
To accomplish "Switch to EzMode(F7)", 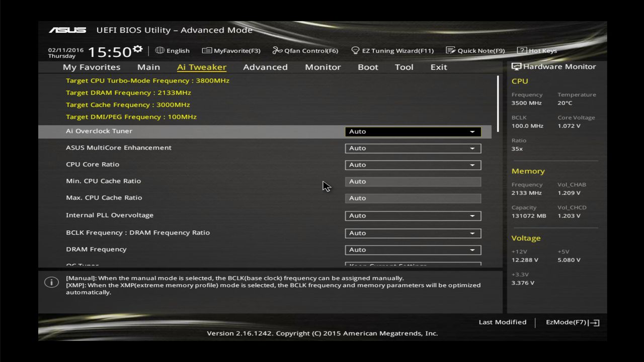I will (573, 322).
